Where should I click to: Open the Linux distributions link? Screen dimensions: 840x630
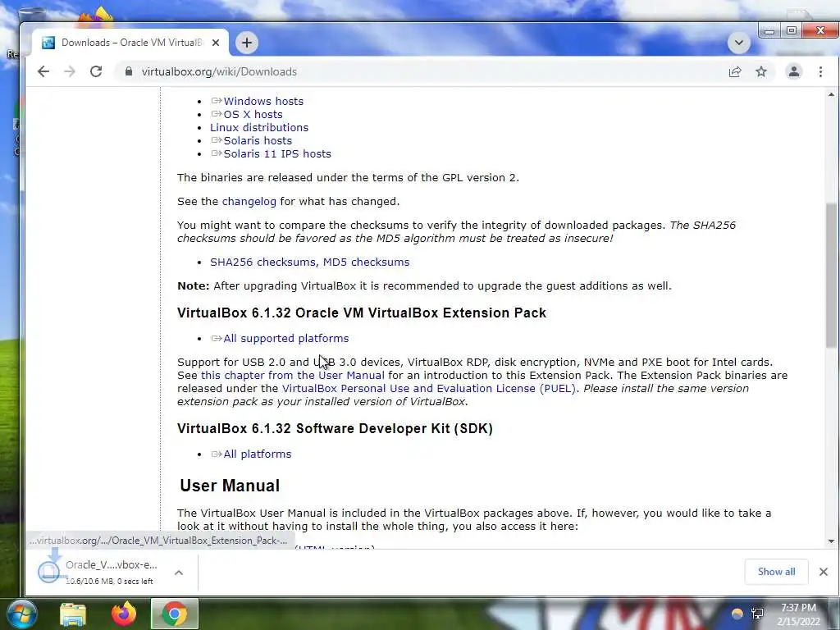pyautogui.click(x=259, y=127)
